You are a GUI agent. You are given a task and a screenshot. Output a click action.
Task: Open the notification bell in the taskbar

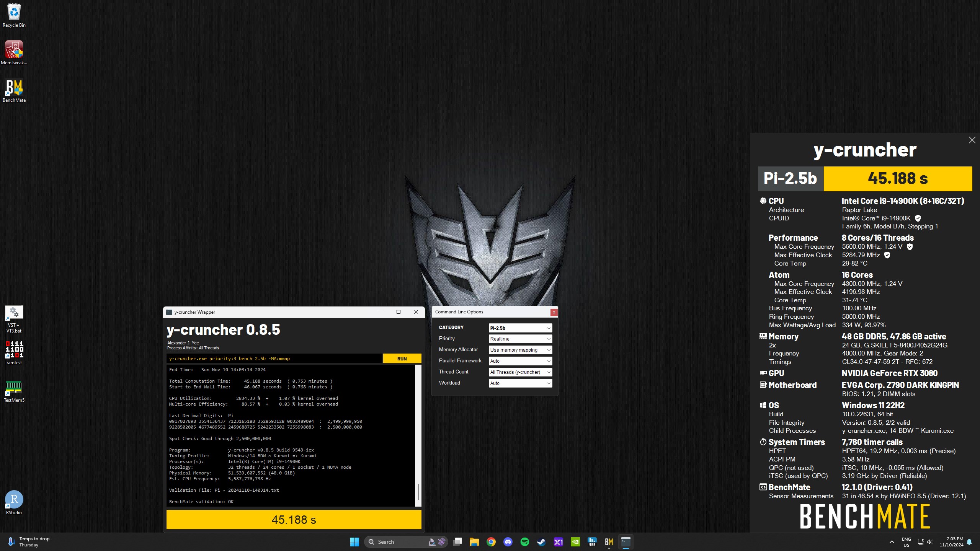969,542
